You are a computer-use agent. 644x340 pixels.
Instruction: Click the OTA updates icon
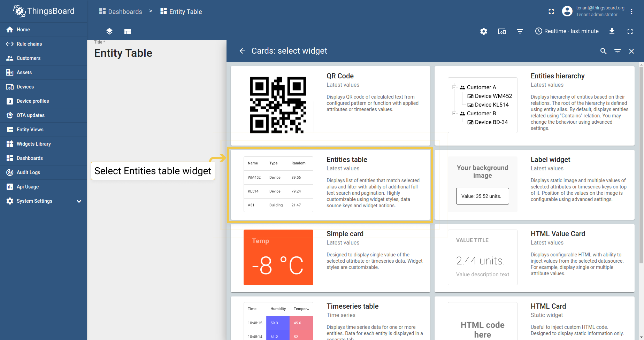click(10, 115)
